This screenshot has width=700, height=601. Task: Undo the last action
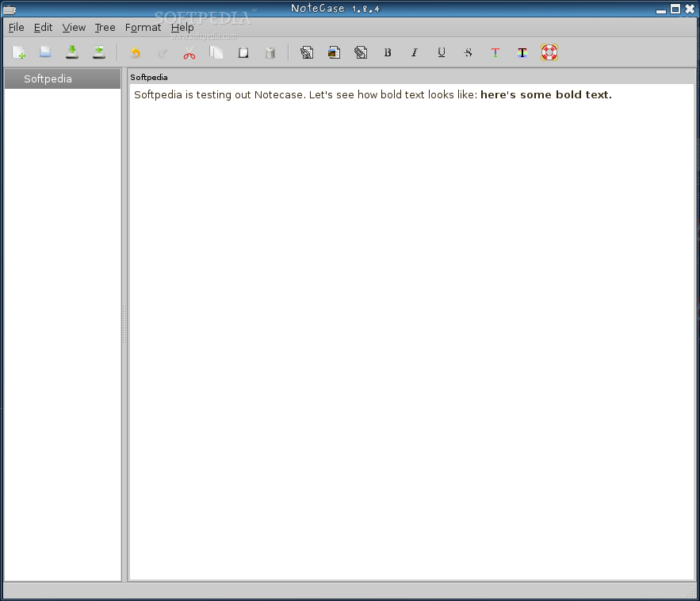pyautogui.click(x=136, y=52)
